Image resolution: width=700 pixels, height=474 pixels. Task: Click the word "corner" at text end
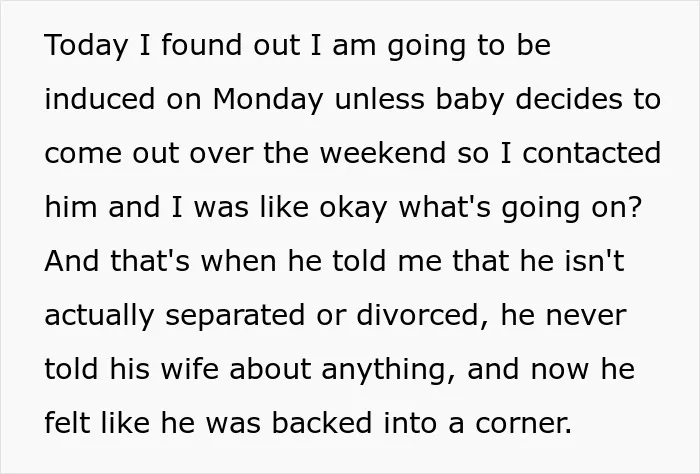pos(523,424)
